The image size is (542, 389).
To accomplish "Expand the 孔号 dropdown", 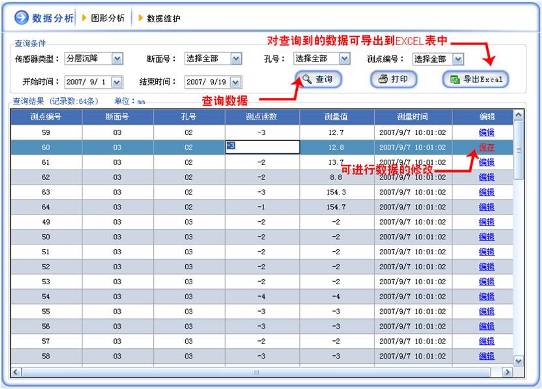I will pos(345,59).
